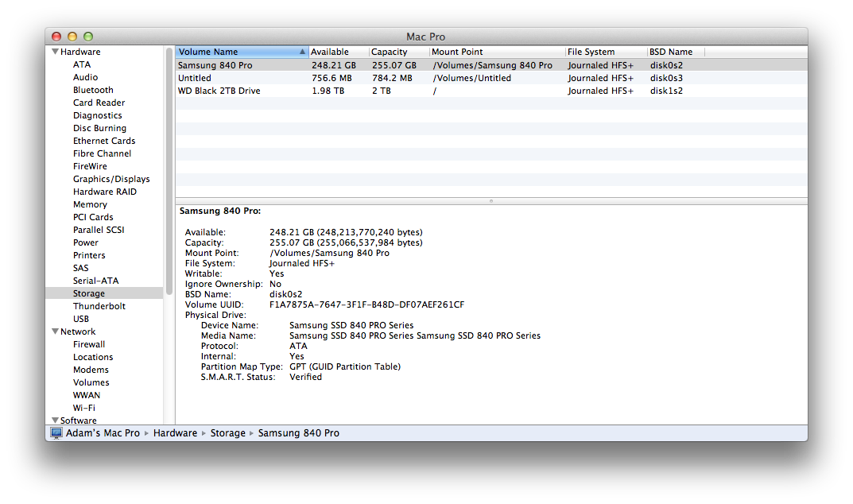
Task: Click Adam's Mac Pro in path bar
Action: coord(103,433)
